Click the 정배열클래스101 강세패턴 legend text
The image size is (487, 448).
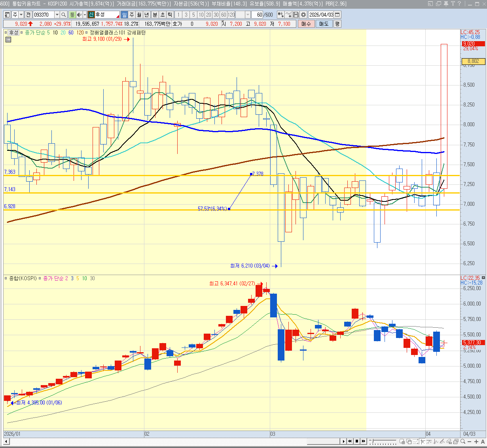tap(117, 32)
